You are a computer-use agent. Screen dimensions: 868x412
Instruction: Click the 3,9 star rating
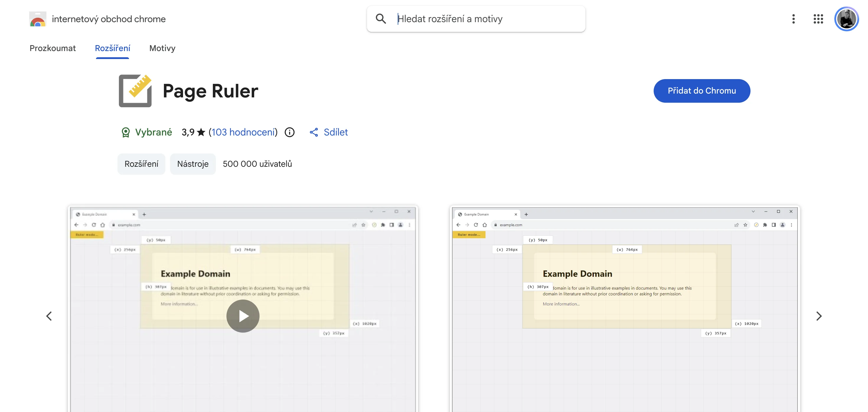click(193, 133)
